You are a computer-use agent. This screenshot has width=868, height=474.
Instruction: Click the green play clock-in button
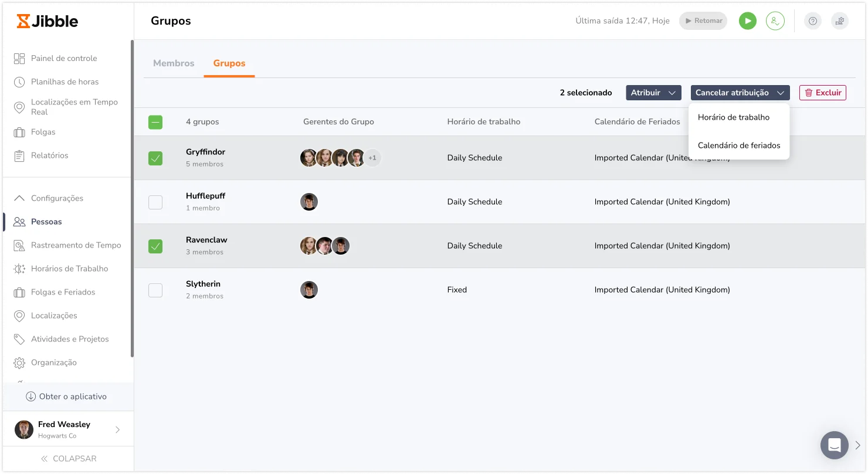(x=747, y=21)
